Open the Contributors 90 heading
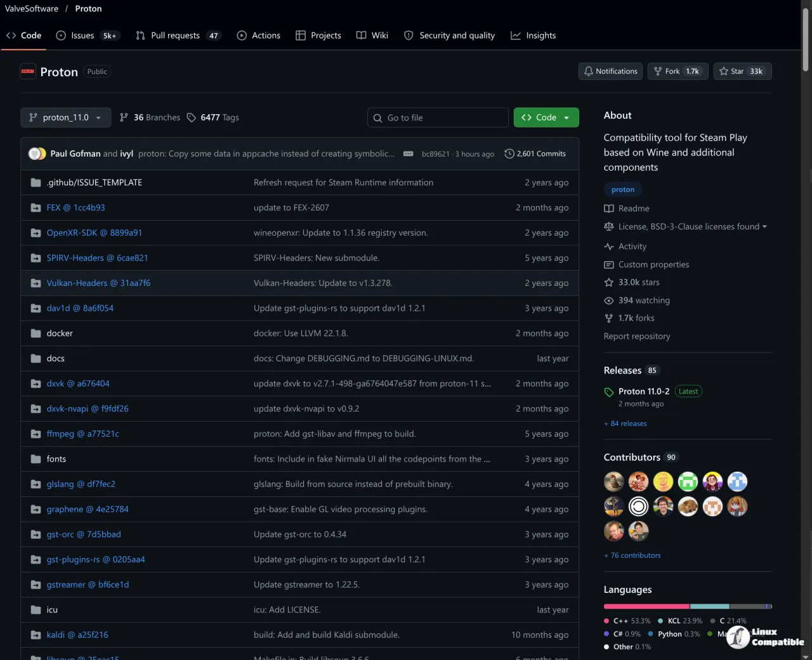Viewport: 812px width, 660px height. 641,457
